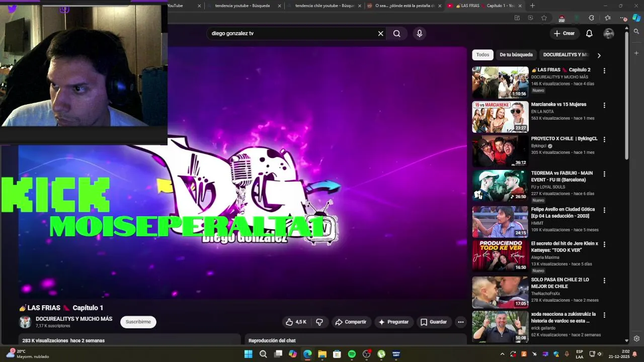Open the split screen toolbar icon
Image resolution: width=644 pixels, height=362 pixels.
click(517, 18)
